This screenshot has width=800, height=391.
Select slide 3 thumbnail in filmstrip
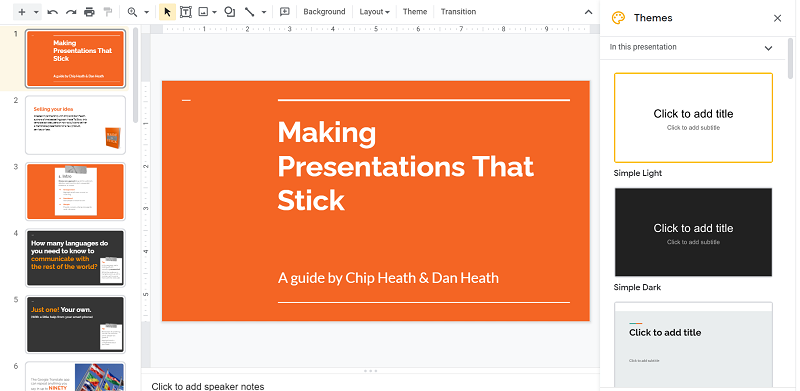76,191
